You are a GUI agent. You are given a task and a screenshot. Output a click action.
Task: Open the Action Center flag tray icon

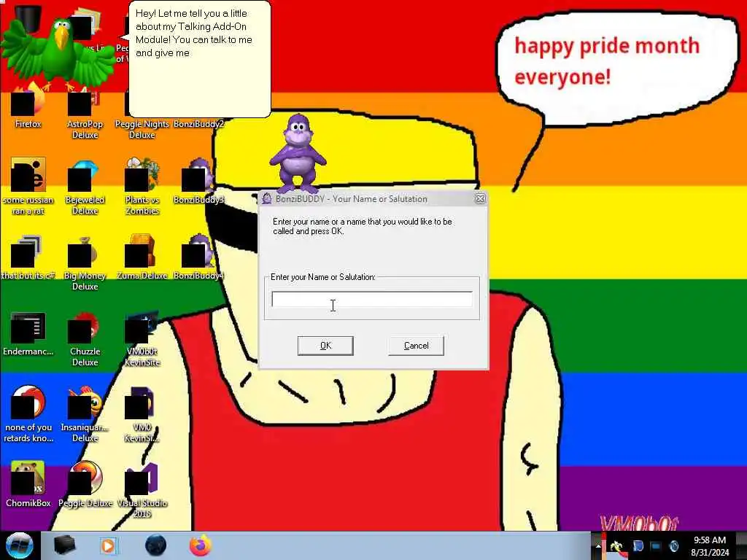tap(638, 546)
